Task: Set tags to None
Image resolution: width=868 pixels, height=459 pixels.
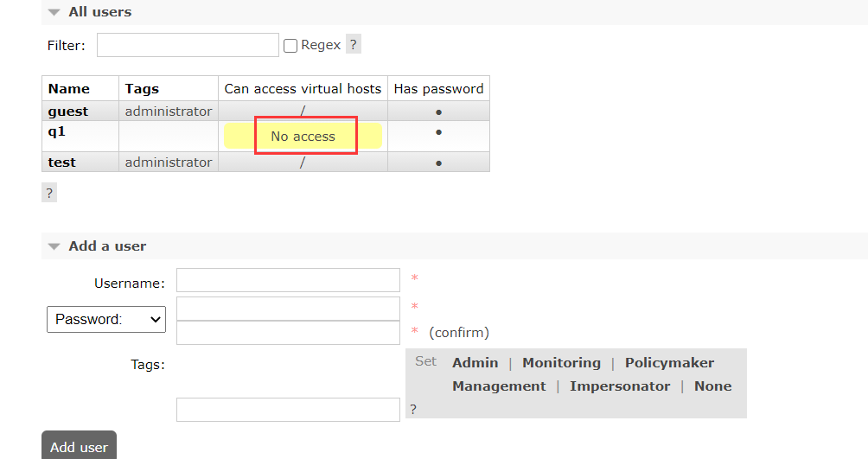Action: point(712,386)
